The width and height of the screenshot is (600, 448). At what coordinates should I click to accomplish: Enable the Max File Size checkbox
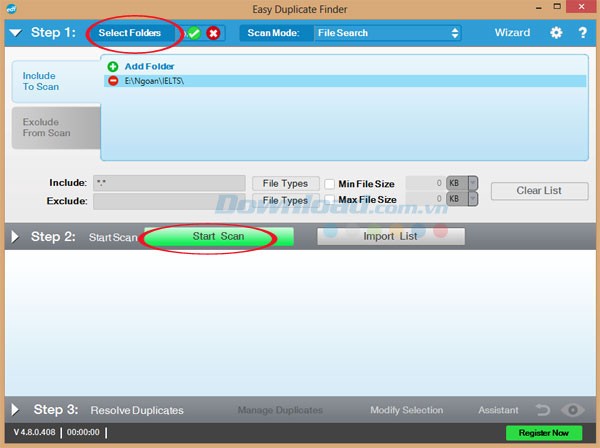pos(330,200)
